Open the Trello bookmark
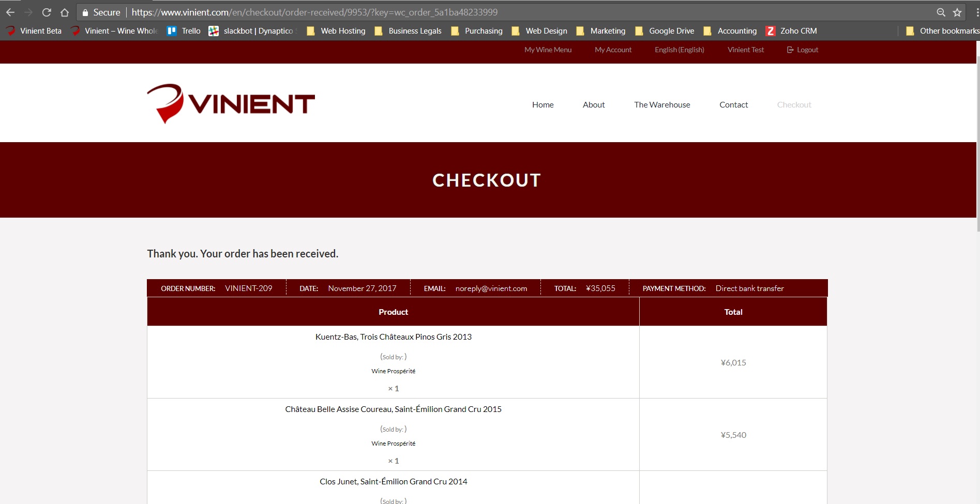This screenshot has width=980, height=504. (x=184, y=31)
